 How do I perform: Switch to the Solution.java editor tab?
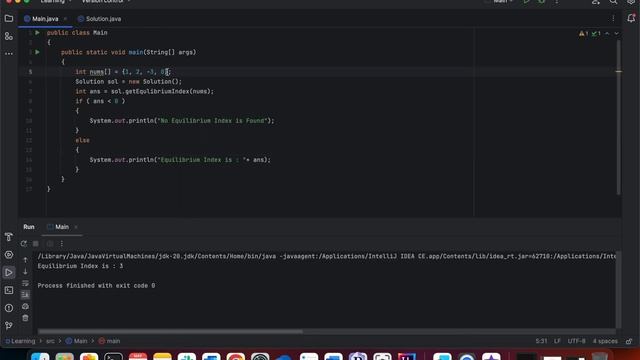(99, 19)
